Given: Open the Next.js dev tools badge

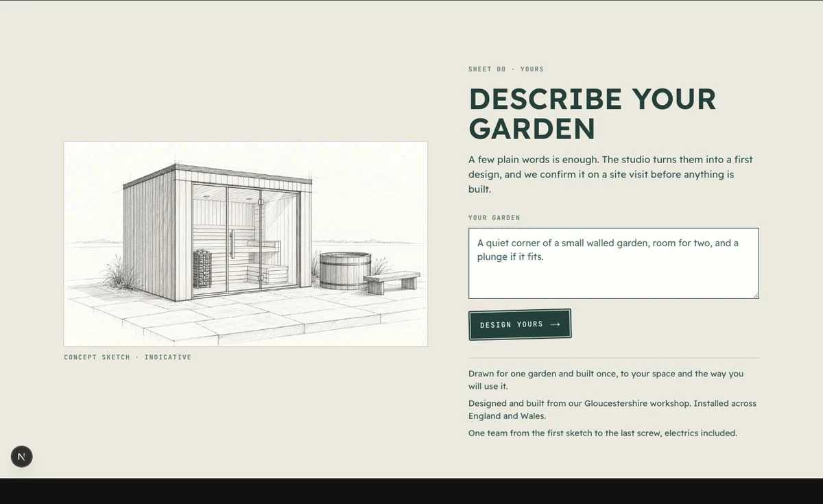Looking at the screenshot, I should tap(21, 457).
